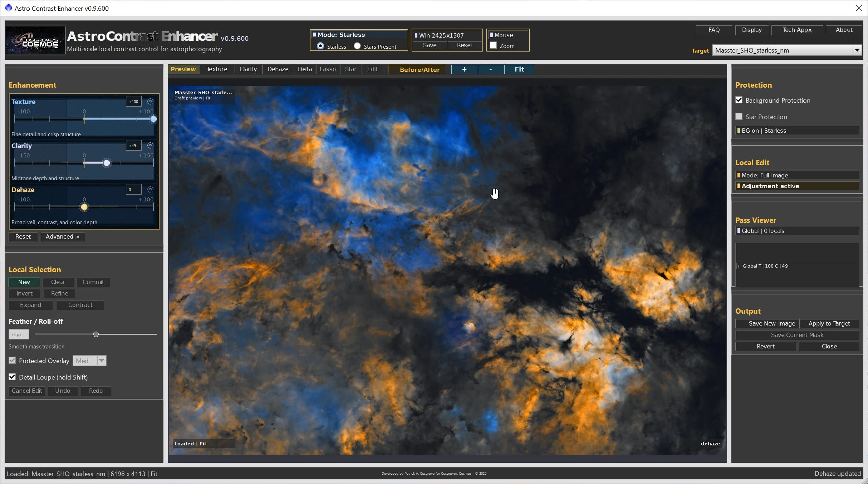Click the app icon in the title bar
Image resolution: width=868 pixels, height=484 pixels.
(9, 8)
